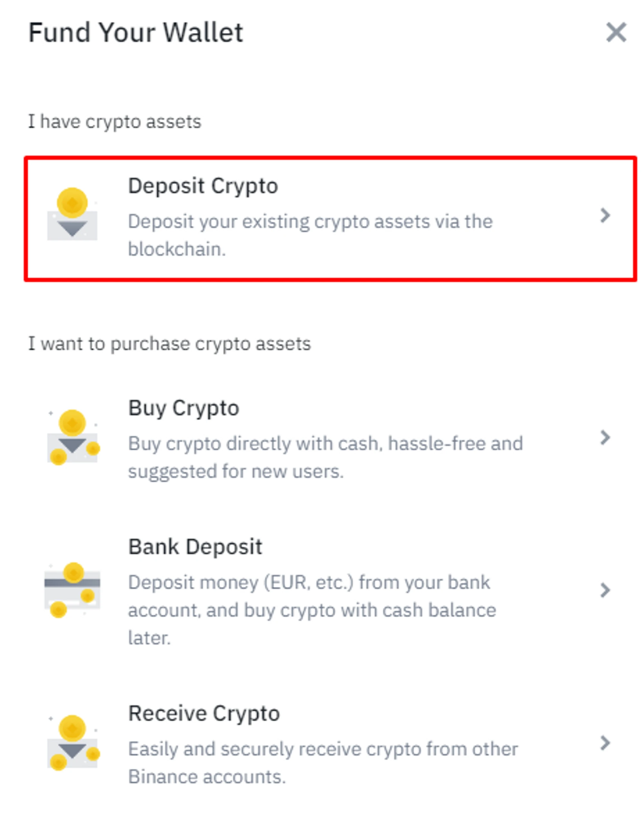644x822 pixels.
Task: Click the Buy Crypto coins icon
Action: click(x=73, y=437)
